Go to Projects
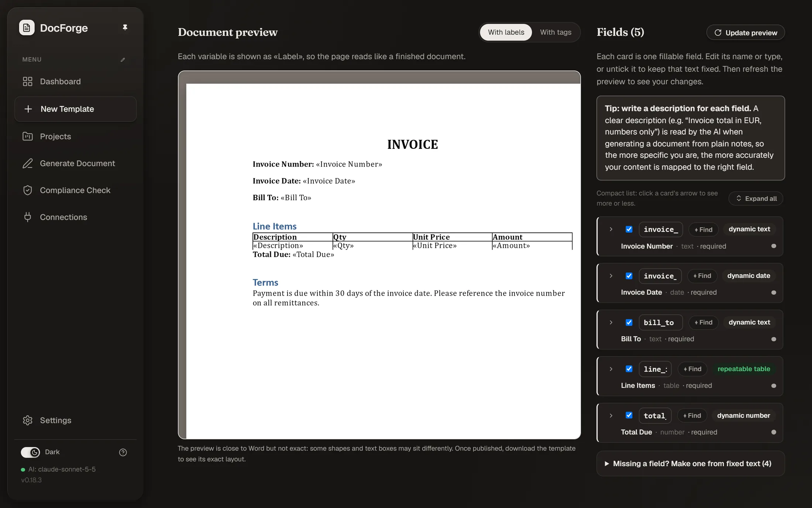This screenshot has width=812, height=508. click(x=75, y=136)
